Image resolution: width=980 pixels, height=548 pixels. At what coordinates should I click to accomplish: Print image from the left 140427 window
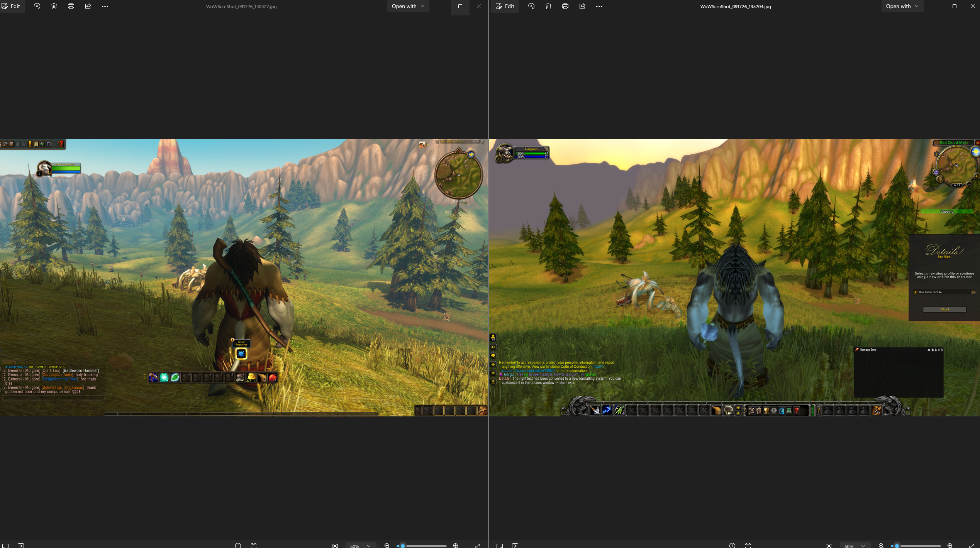(71, 6)
